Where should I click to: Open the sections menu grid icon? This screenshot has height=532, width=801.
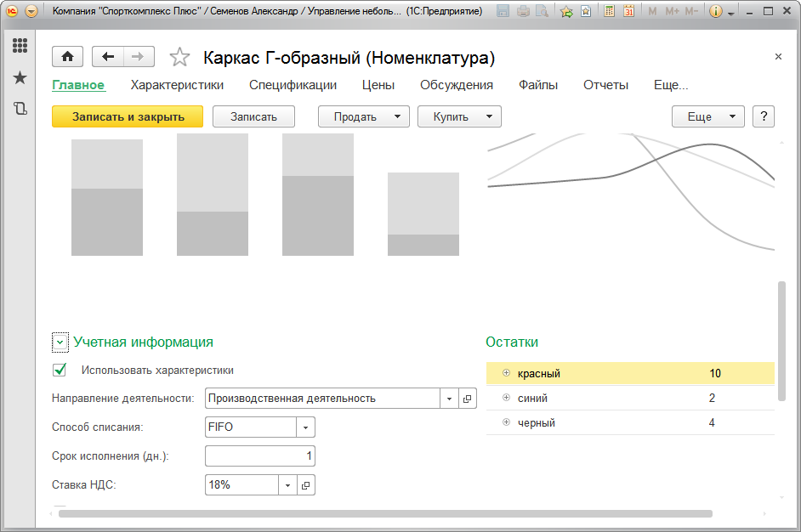coord(20,46)
